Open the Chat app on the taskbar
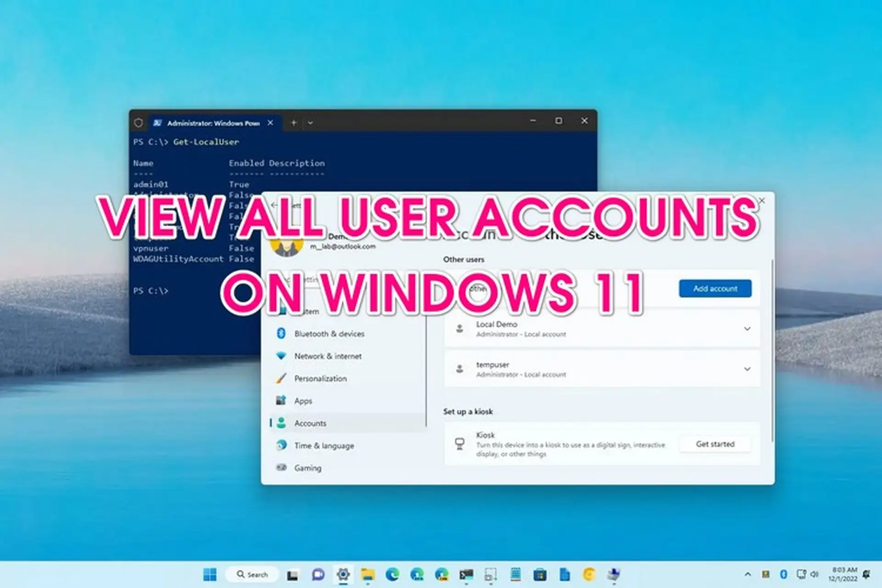Viewport: 882px width, 588px height. click(318, 574)
